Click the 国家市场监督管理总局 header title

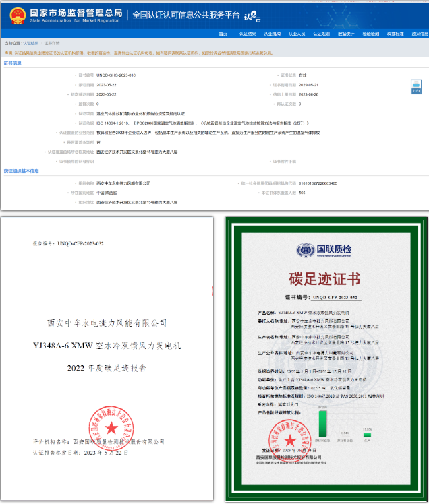point(76,13)
